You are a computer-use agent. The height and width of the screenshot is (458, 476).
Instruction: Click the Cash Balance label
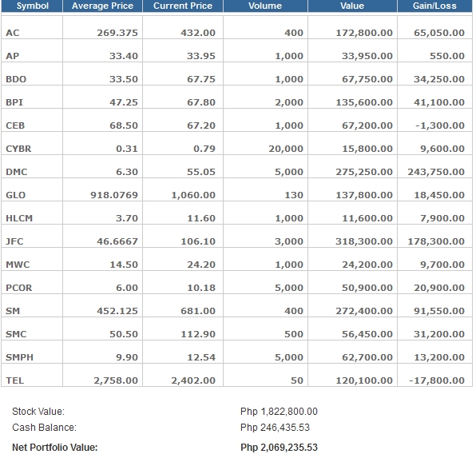(x=44, y=428)
